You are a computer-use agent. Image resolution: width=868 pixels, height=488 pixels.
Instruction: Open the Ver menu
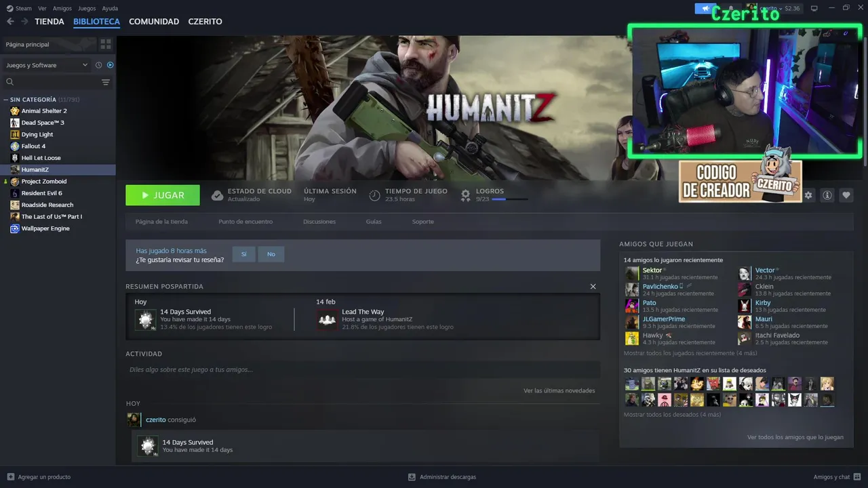(43, 8)
